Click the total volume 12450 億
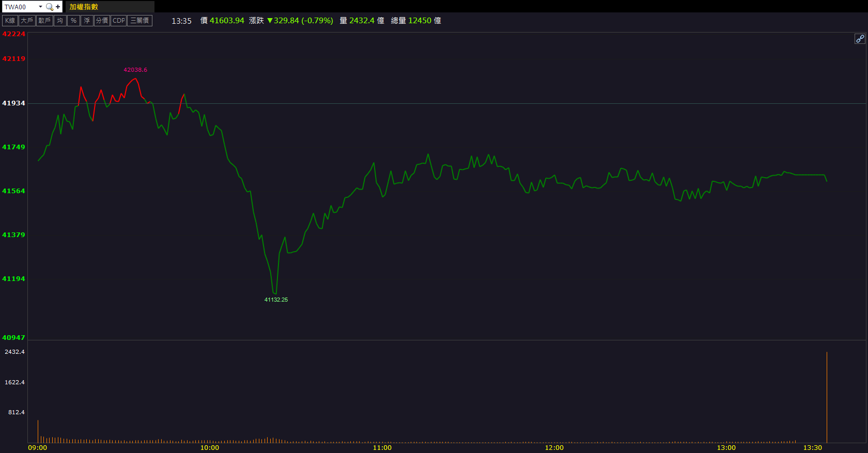Viewport: 868px width, 453px height. pos(424,21)
